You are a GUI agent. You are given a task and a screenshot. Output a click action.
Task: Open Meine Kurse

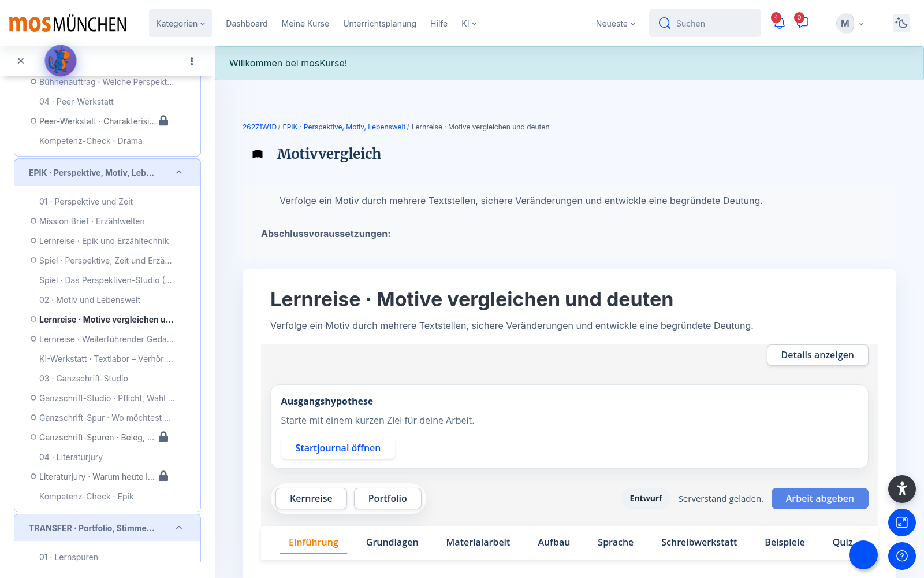(x=305, y=24)
